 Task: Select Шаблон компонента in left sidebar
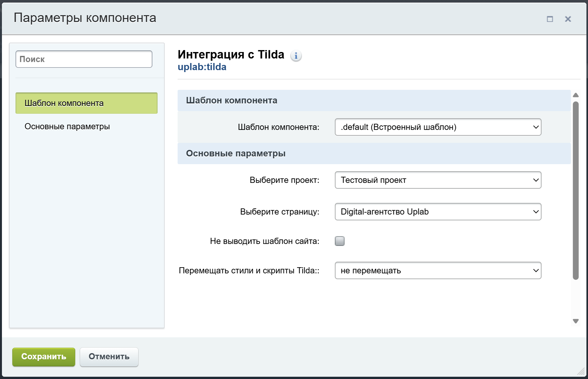click(86, 103)
